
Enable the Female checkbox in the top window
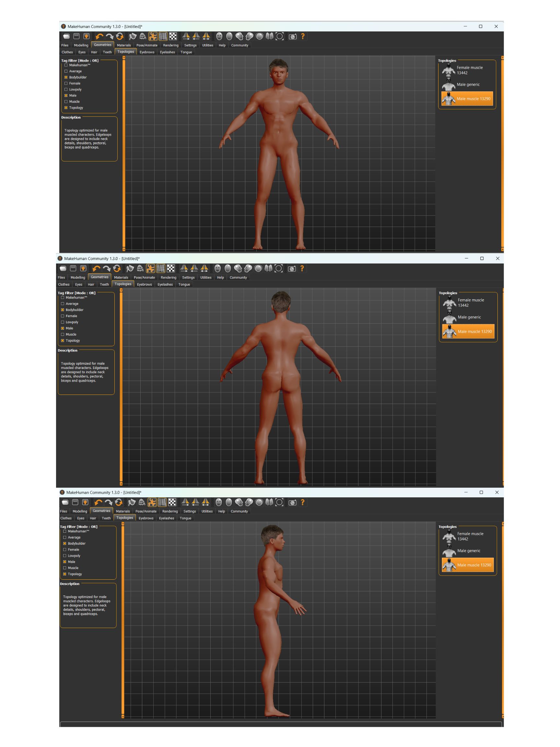click(66, 83)
